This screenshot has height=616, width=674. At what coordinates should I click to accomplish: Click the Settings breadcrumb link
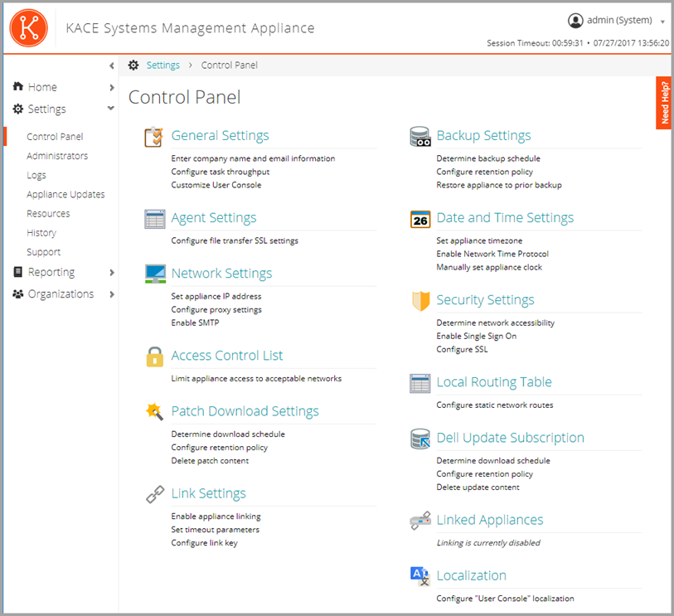point(162,65)
